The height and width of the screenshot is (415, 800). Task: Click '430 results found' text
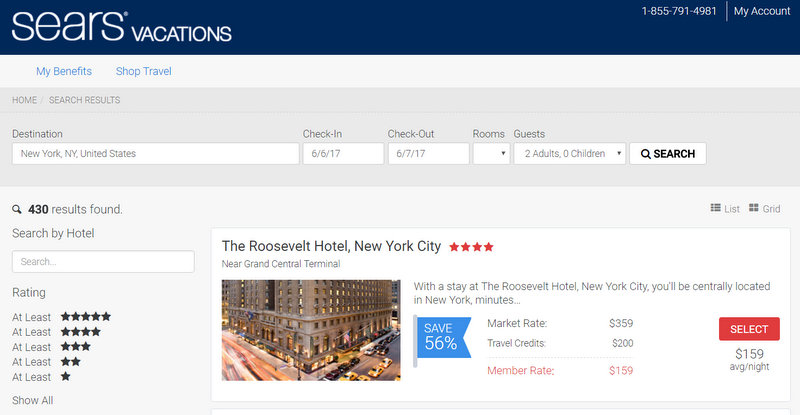(x=75, y=209)
